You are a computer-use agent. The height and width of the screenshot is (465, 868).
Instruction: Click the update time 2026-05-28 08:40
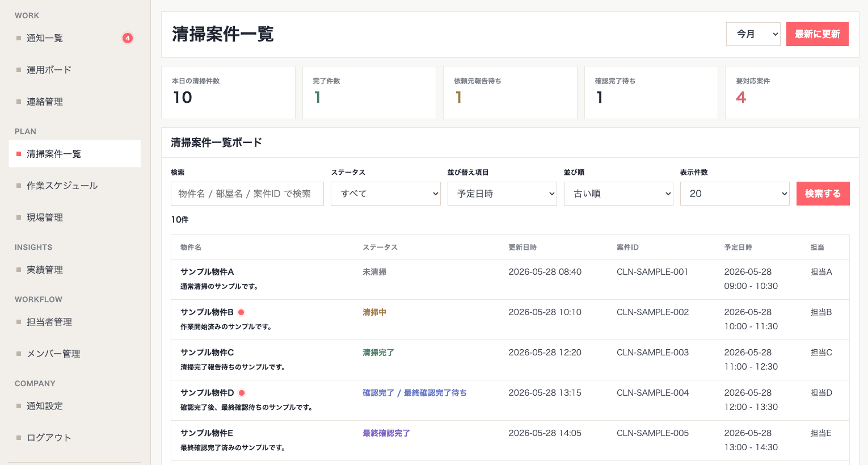545,272
